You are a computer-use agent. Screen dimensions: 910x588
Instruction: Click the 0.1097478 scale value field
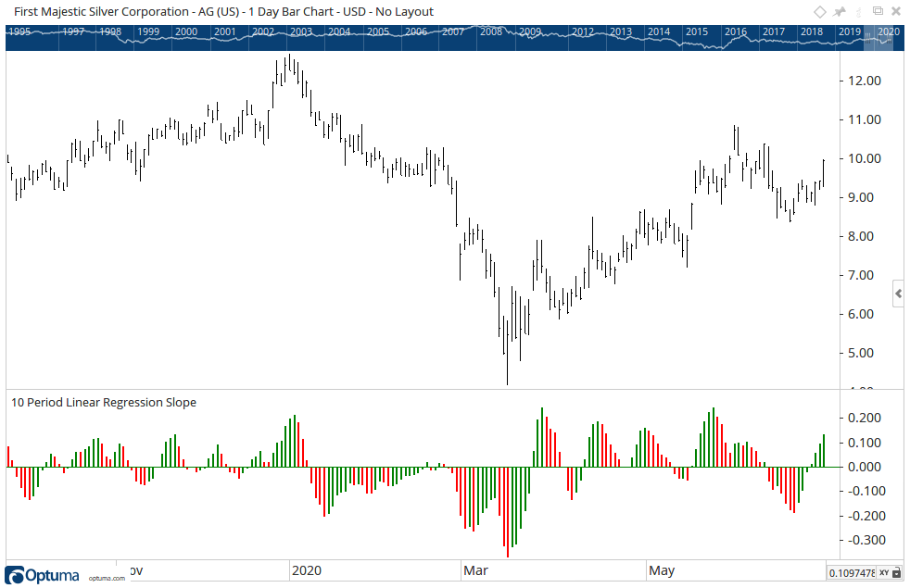click(852, 573)
